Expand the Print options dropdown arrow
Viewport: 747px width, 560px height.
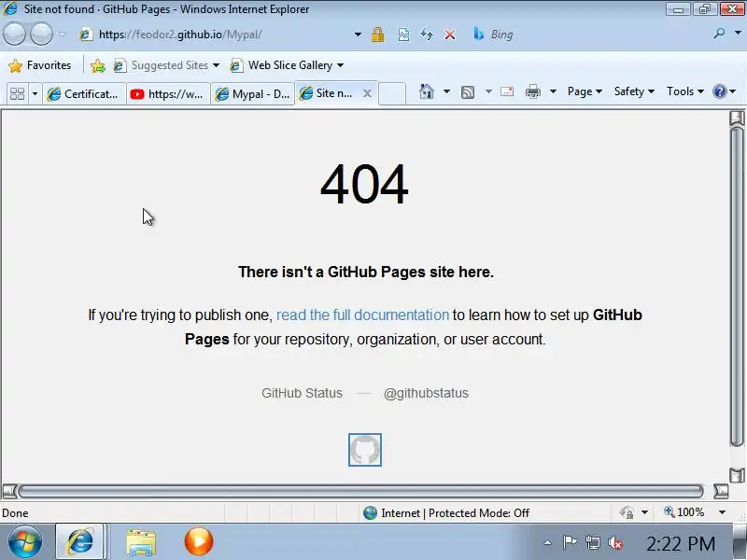(553, 91)
